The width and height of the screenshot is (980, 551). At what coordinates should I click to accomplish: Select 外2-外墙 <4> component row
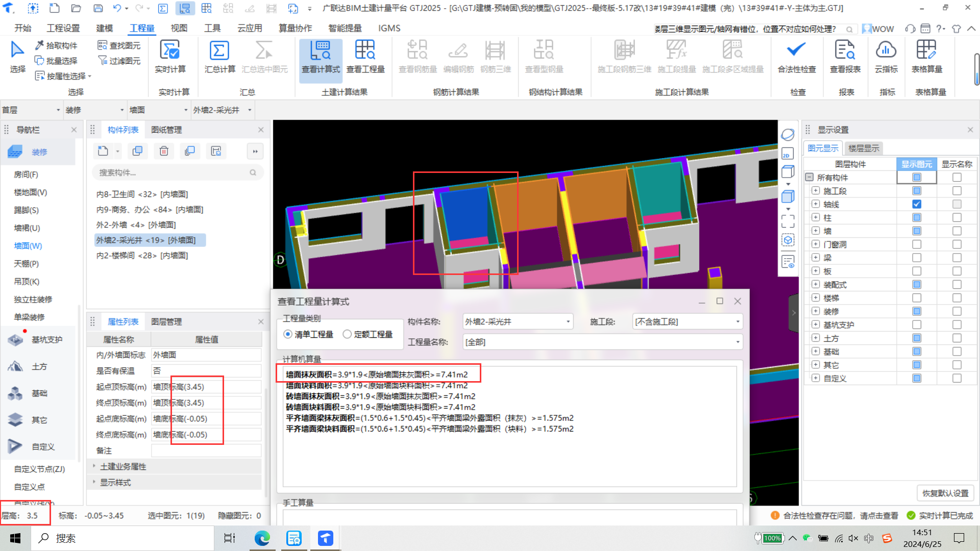pos(136,225)
